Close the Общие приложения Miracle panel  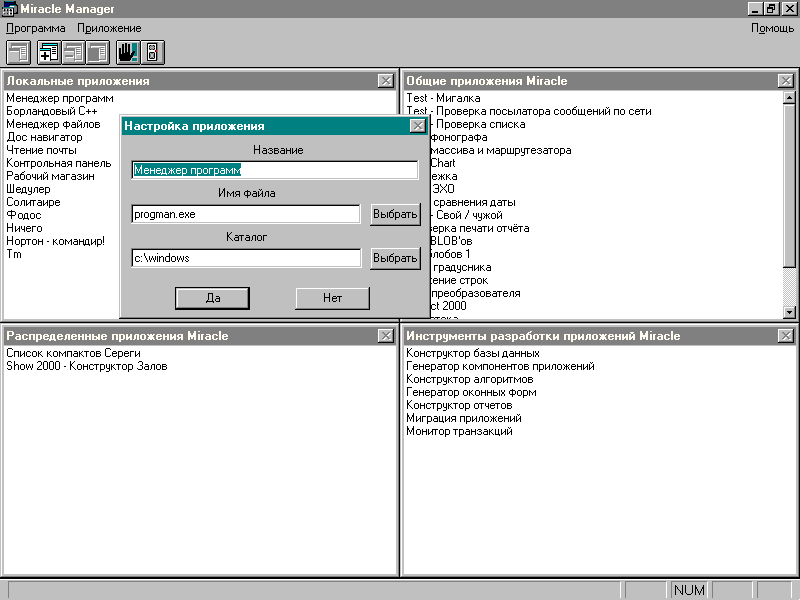tap(786, 81)
